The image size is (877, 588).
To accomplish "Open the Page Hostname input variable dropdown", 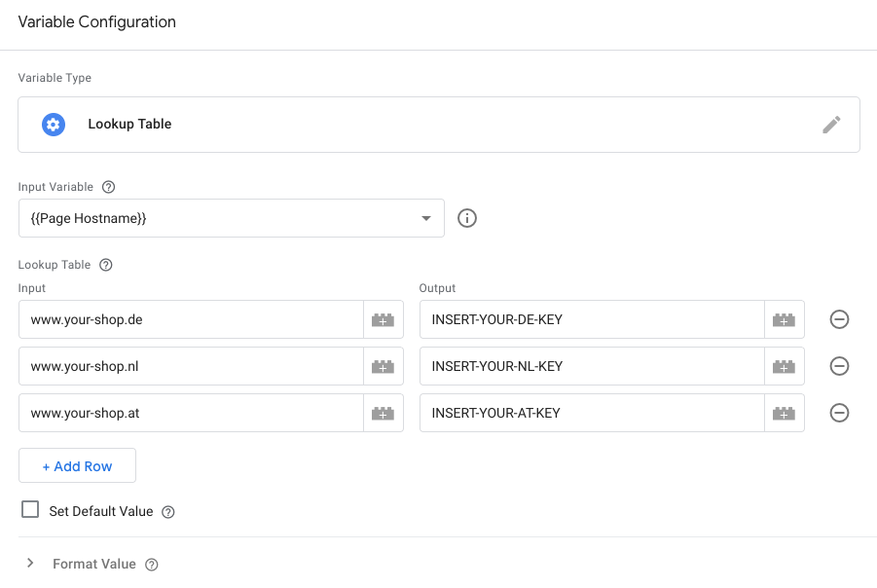I will point(232,218).
